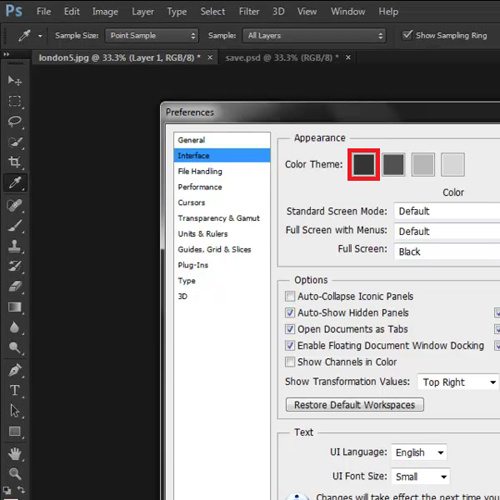Choose the darkest color theme swatch
The width and height of the screenshot is (500, 500).
[364, 165]
